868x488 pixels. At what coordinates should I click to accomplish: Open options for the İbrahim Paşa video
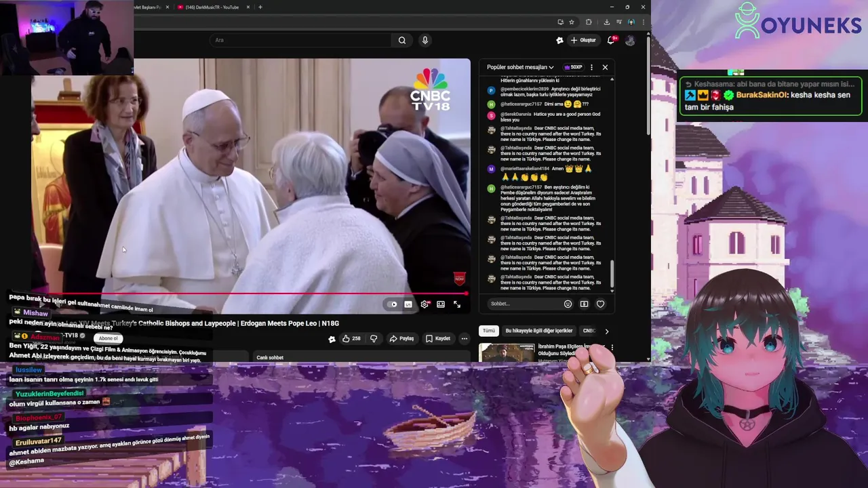tap(612, 348)
